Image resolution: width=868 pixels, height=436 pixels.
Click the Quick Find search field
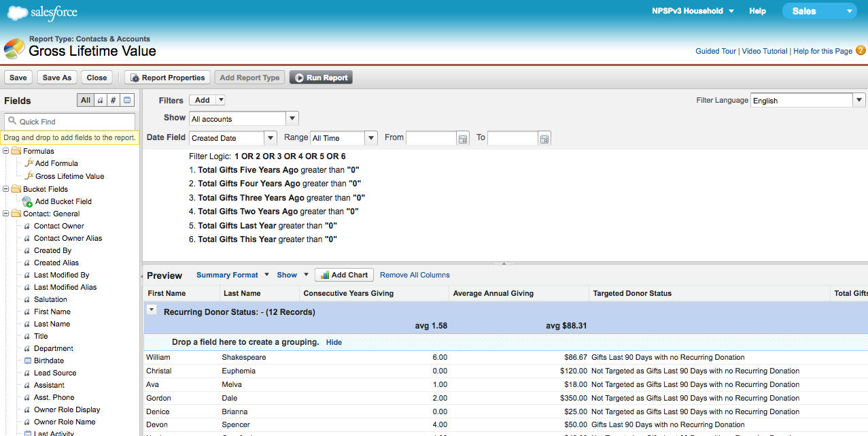click(x=70, y=121)
